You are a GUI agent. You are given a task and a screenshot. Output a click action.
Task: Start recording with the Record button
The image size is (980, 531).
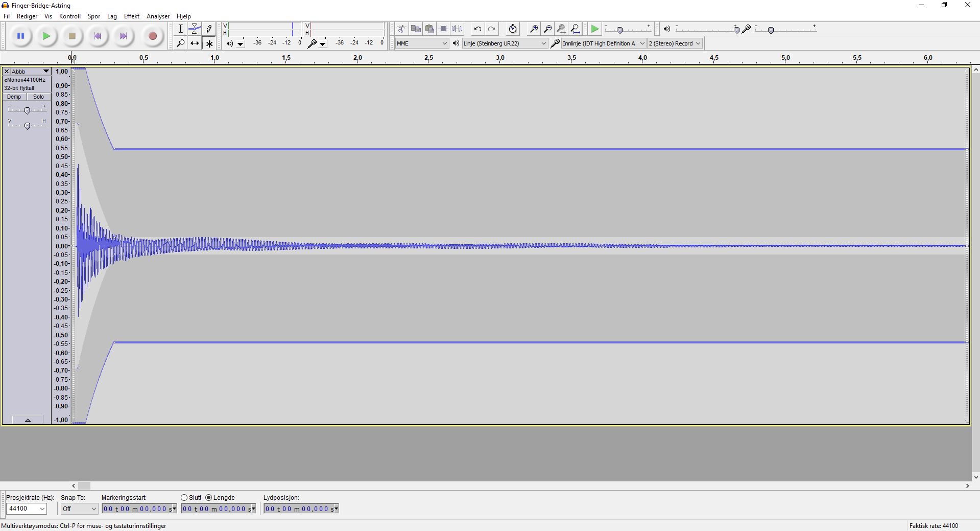click(x=152, y=36)
